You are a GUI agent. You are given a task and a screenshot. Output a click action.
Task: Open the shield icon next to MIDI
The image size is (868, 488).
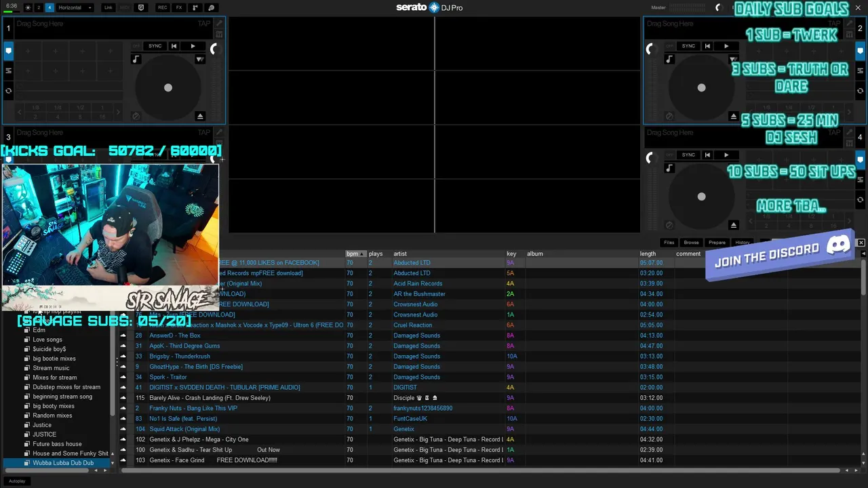tap(141, 7)
